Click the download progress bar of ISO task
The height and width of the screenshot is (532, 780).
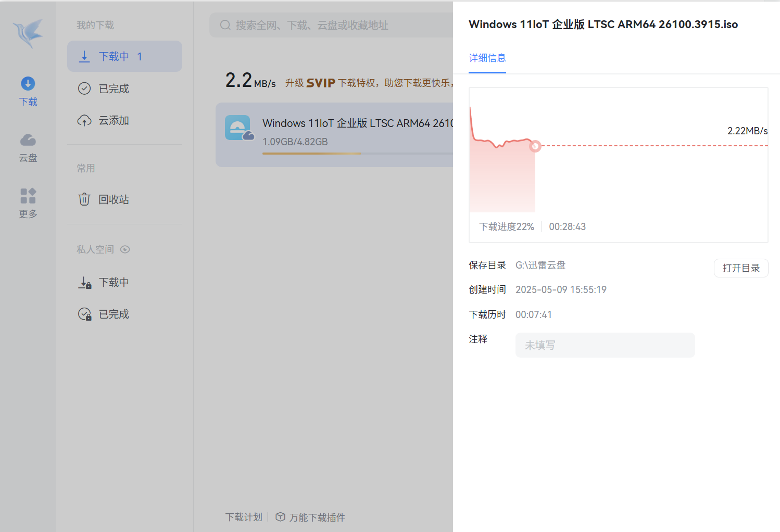tap(312, 154)
